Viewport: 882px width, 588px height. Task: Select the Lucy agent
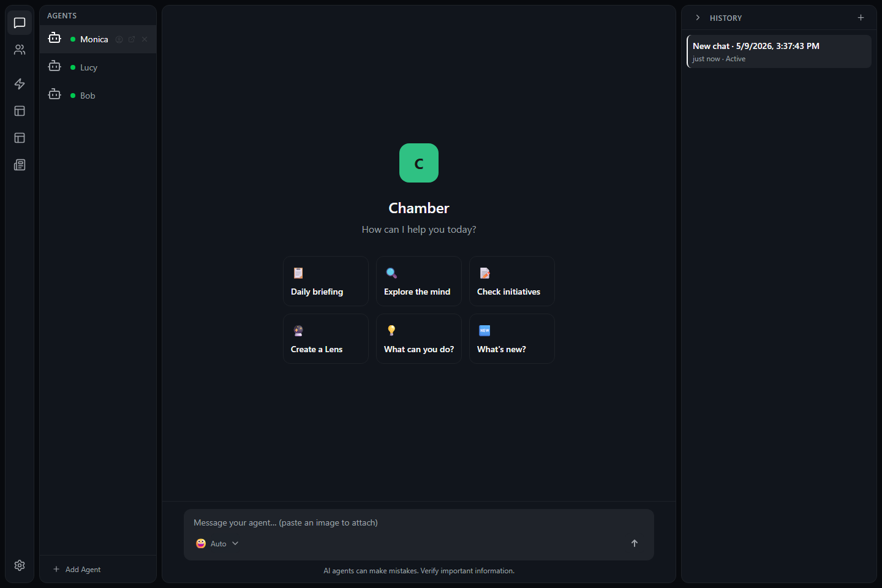click(98, 67)
